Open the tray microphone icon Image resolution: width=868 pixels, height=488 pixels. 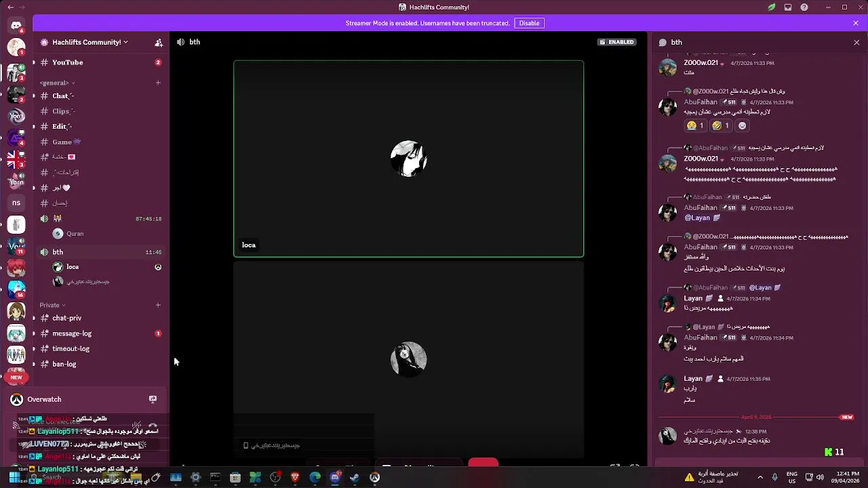tap(775, 477)
